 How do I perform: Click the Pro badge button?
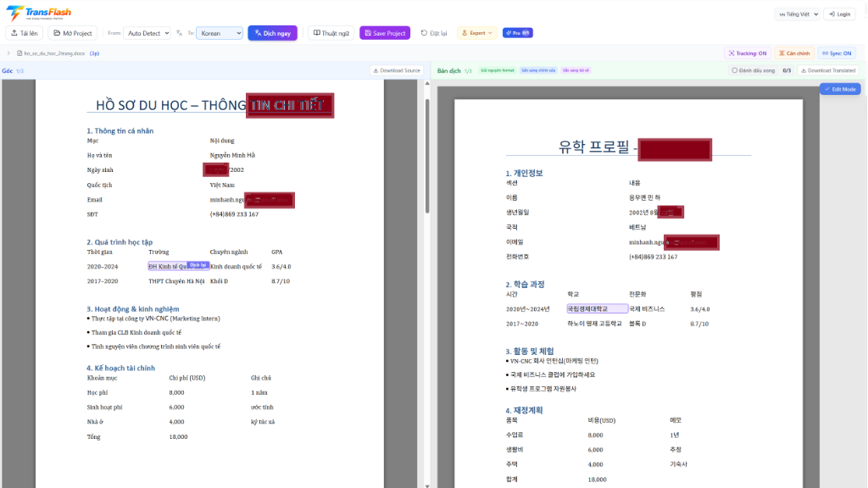(x=517, y=33)
